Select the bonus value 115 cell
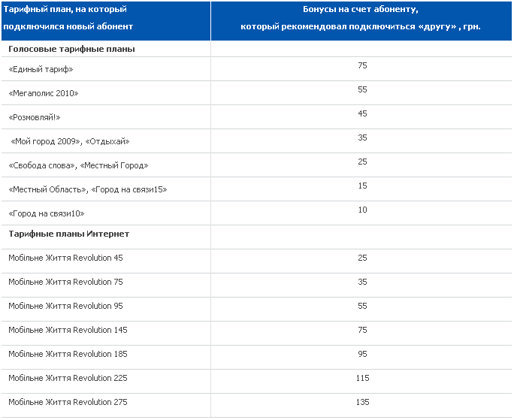Image resolution: width=514 pixels, height=420 pixels. (x=362, y=378)
